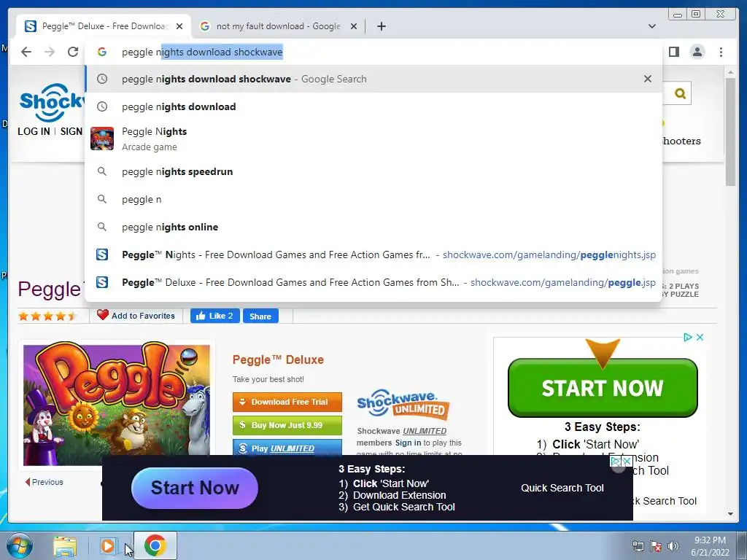This screenshot has width=747, height=560.
Task: Go back with the browser back arrow
Action: point(26,52)
